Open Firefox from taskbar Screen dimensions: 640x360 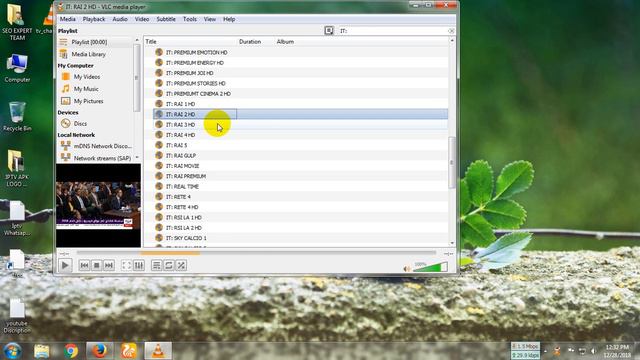click(99, 351)
